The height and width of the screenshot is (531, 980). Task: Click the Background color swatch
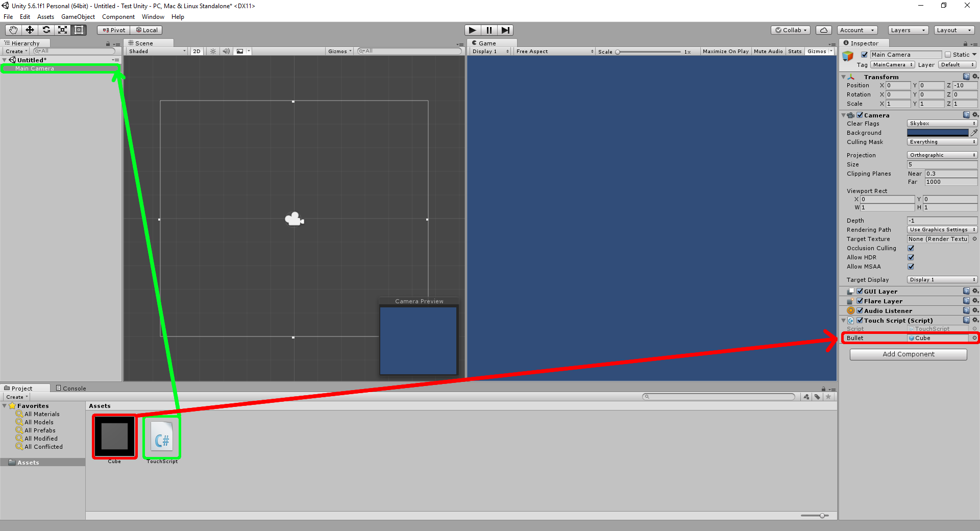point(937,133)
